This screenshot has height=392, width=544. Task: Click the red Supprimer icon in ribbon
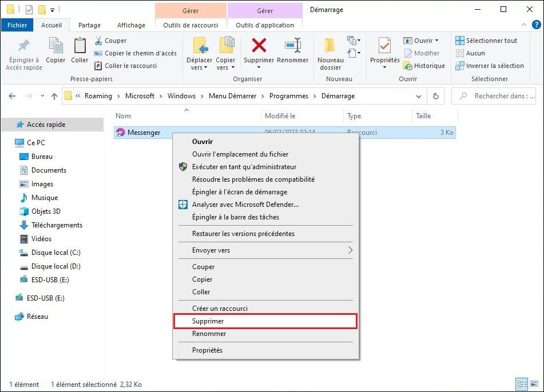coord(259,46)
